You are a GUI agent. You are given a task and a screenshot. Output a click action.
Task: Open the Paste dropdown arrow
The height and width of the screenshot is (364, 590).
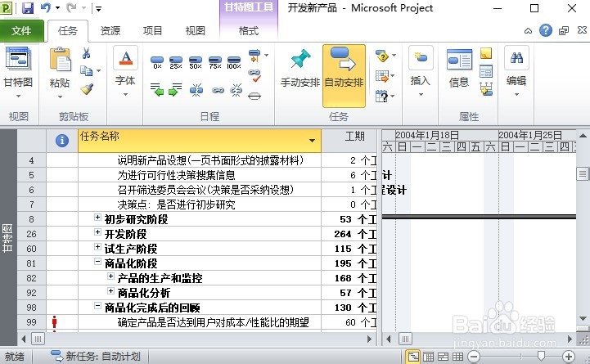61,97
